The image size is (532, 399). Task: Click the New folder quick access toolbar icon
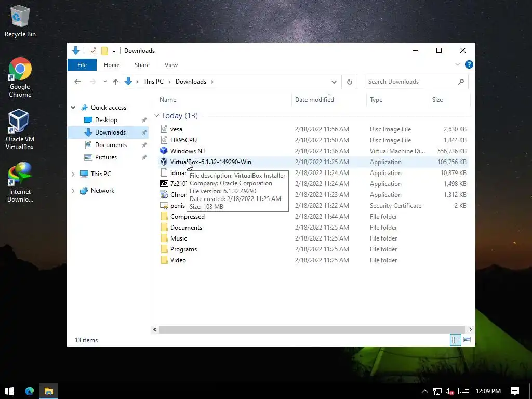104,51
